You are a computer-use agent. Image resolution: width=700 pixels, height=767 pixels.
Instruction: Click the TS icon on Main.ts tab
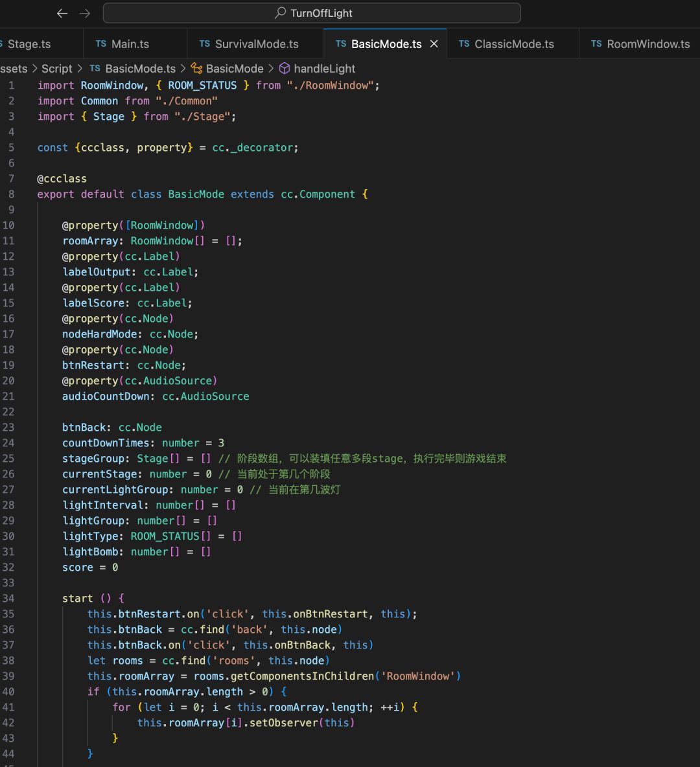click(x=100, y=44)
